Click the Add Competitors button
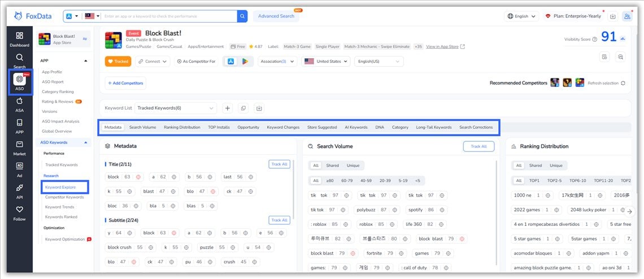644x279 pixels. pyautogui.click(x=125, y=83)
